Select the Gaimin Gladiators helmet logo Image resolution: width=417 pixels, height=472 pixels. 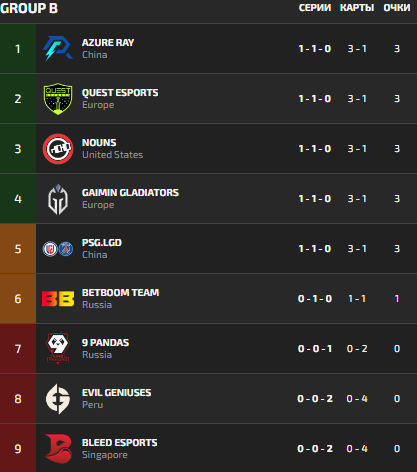pos(58,199)
